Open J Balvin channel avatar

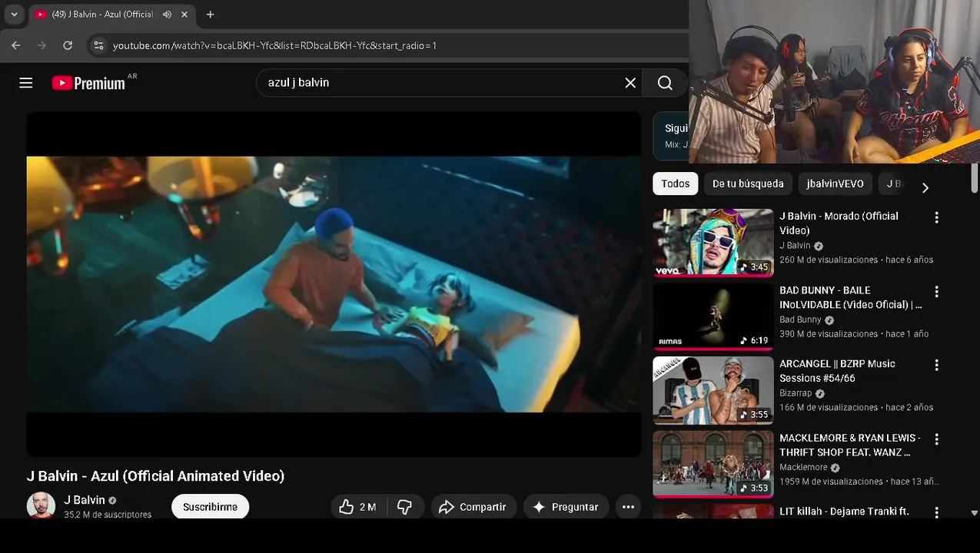pos(41,506)
